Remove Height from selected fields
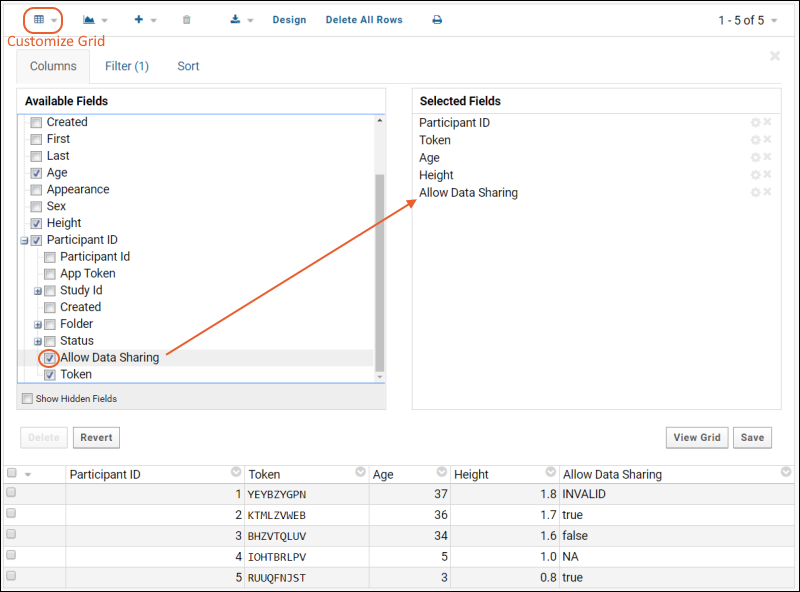800x592 pixels. point(767,174)
